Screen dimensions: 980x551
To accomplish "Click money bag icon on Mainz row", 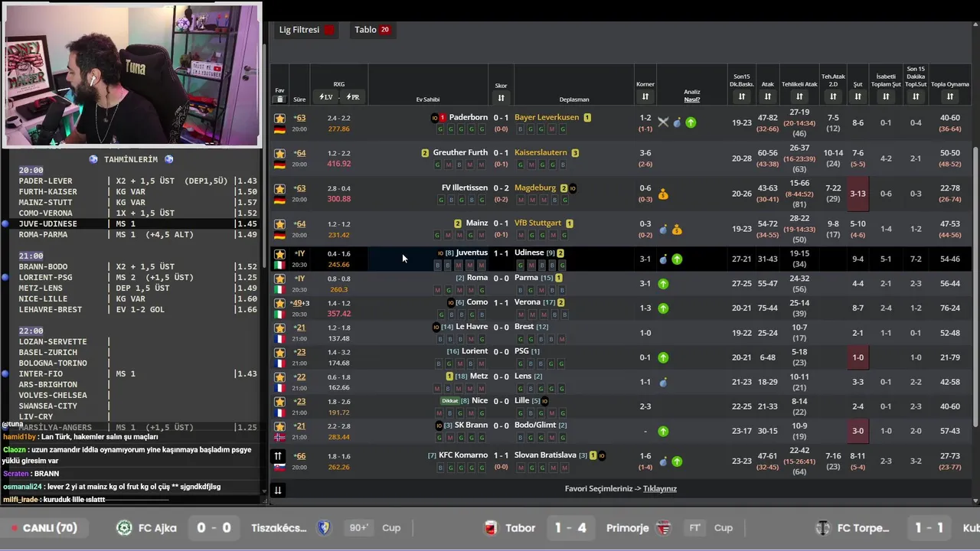I will [677, 230].
